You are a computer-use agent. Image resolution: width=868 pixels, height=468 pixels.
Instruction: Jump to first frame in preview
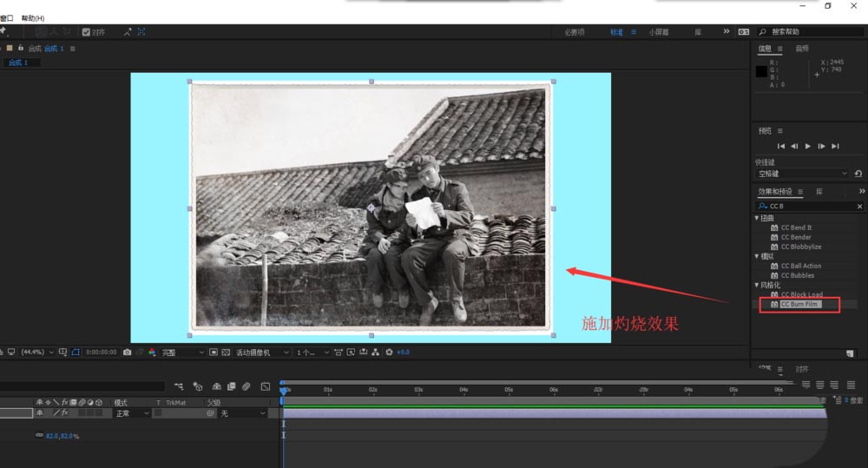(x=781, y=146)
